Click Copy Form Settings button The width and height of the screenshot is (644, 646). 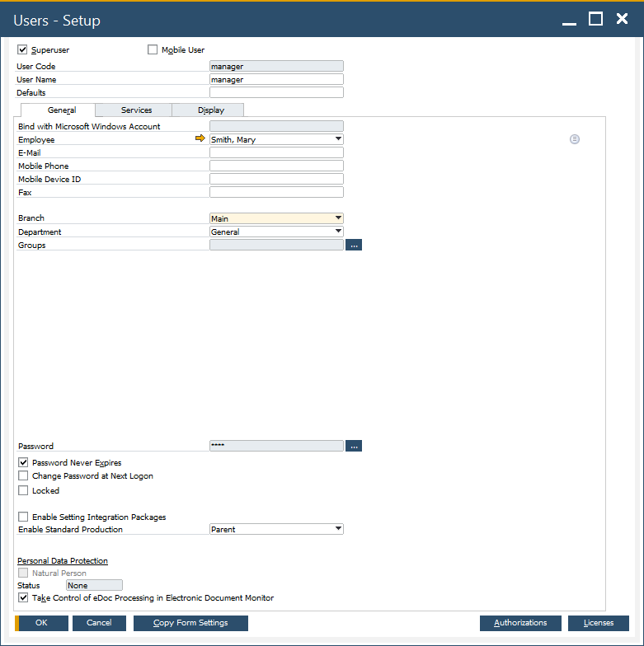190,623
